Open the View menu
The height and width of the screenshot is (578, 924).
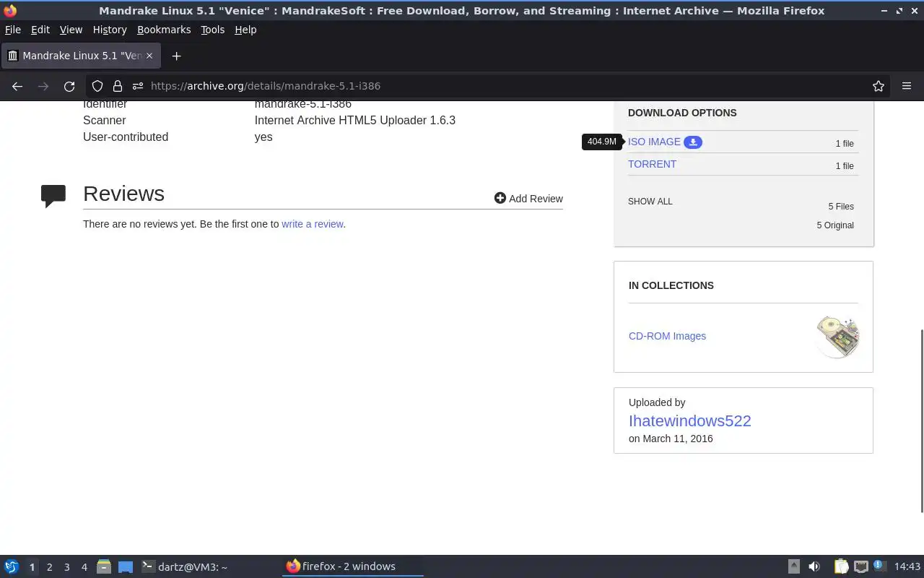[x=71, y=30]
